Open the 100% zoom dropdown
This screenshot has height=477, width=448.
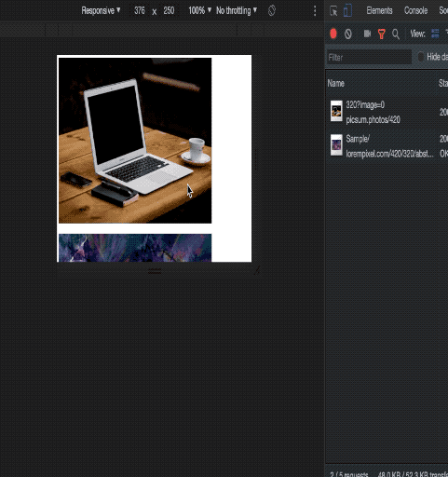tap(200, 10)
